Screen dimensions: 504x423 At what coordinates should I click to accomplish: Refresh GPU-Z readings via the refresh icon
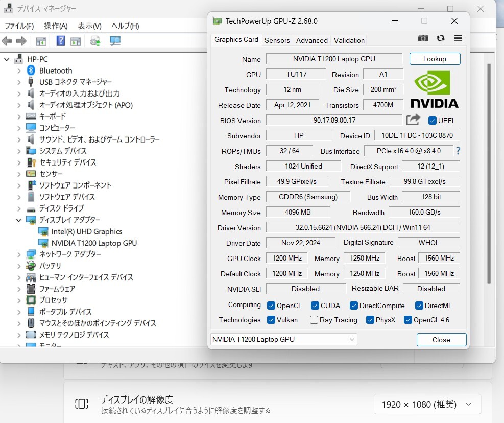(440, 38)
